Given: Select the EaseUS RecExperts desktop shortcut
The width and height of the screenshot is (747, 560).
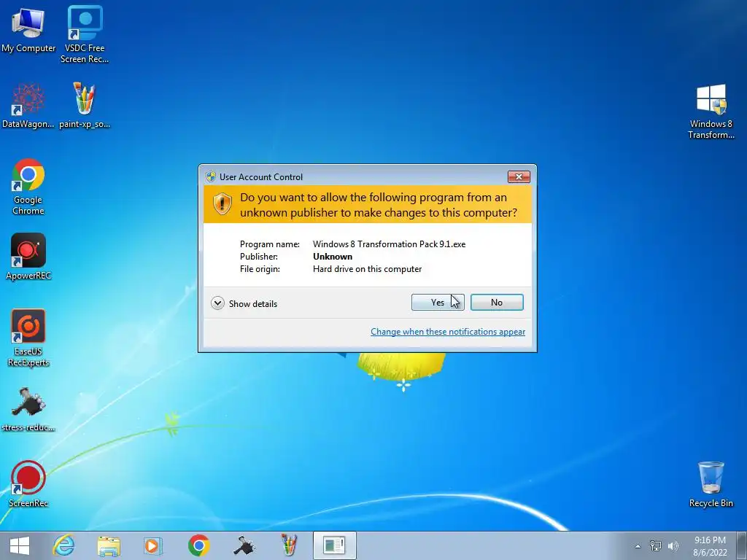Looking at the screenshot, I should click(x=28, y=338).
